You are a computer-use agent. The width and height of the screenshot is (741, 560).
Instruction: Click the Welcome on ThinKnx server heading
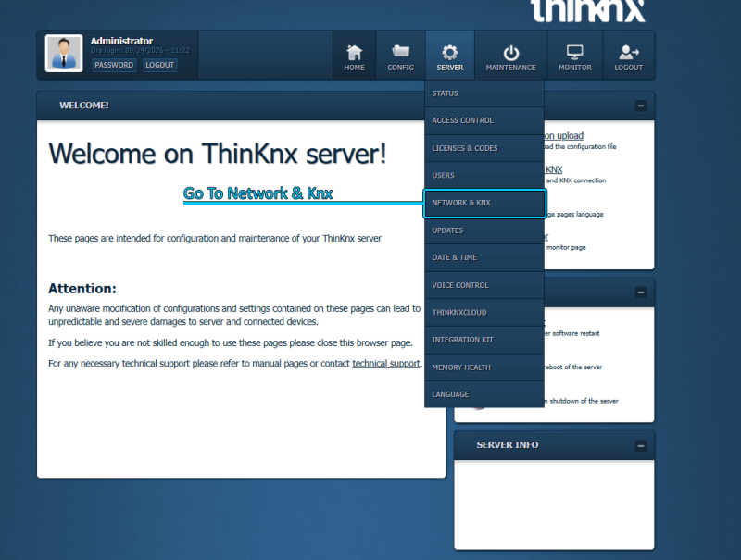coord(218,154)
